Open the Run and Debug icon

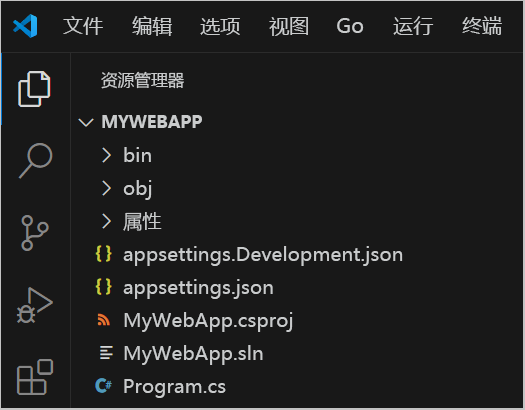[x=35, y=305]
